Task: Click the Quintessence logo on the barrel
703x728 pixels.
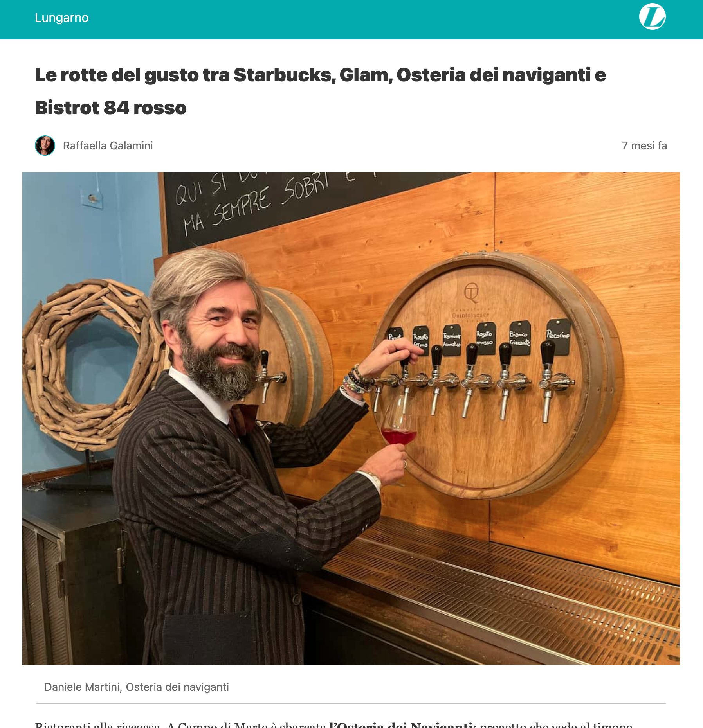Action: 471,301
